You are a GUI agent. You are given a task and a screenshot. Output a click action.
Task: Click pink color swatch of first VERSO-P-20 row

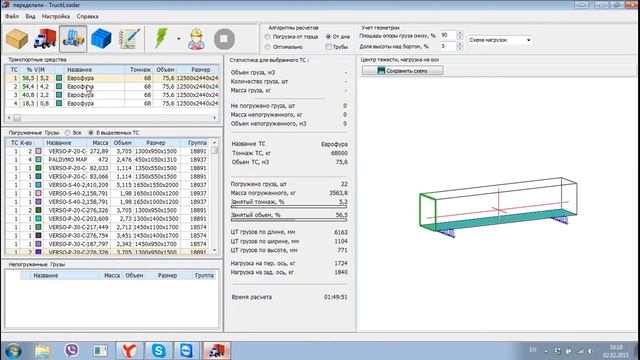[x=38, y=151]
